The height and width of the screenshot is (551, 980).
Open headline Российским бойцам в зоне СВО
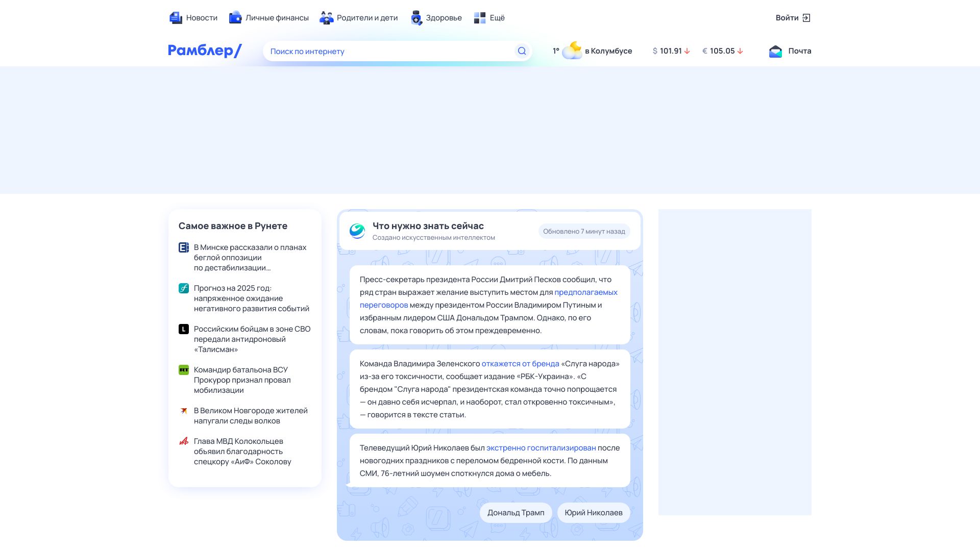[252, 339]
